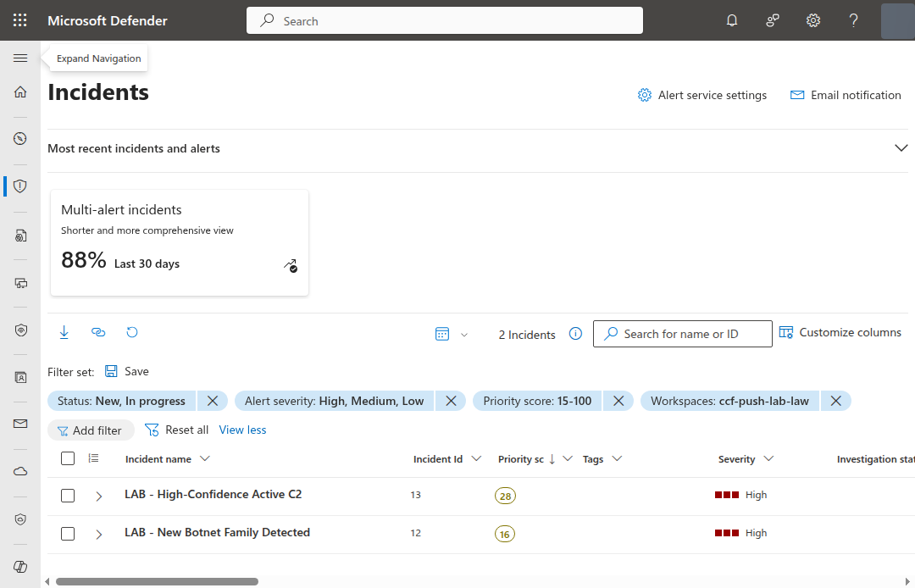This screenshot has width=915, height=588.
Task: Open Microsoft Defender settings gear
Action: 812,19
